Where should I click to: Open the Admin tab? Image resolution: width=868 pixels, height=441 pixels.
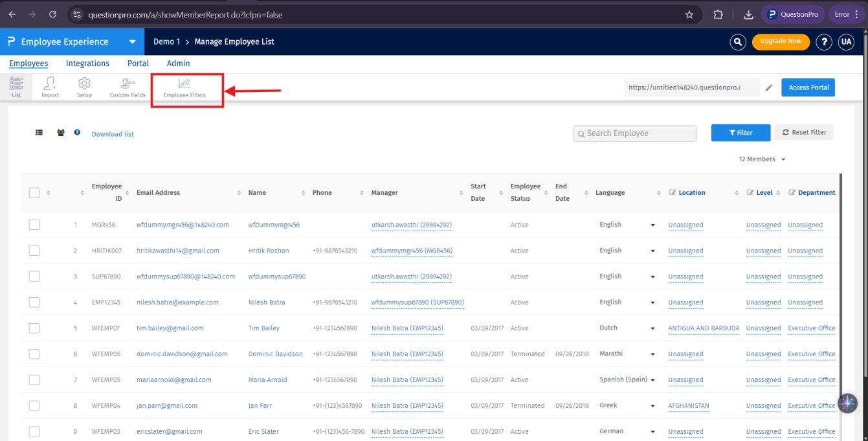click(x=178, y=63)
